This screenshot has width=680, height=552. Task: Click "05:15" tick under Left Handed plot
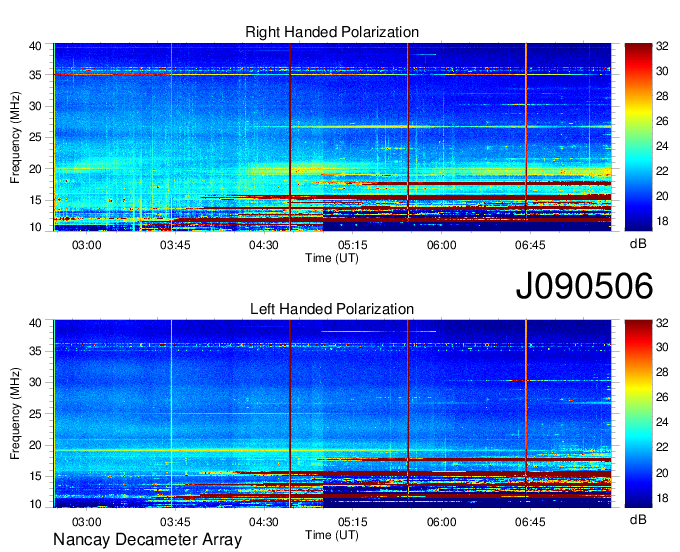(353, 522)
